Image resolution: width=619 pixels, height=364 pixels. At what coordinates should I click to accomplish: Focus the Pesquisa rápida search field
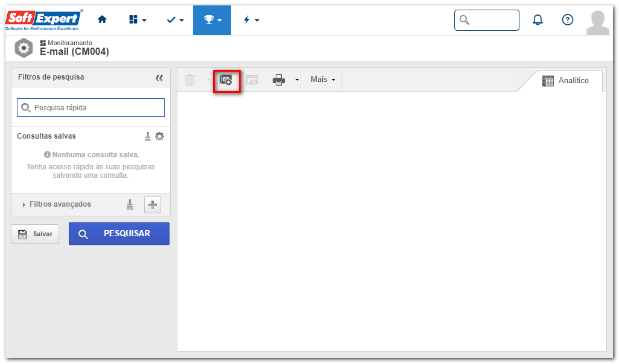click(90, 108)
